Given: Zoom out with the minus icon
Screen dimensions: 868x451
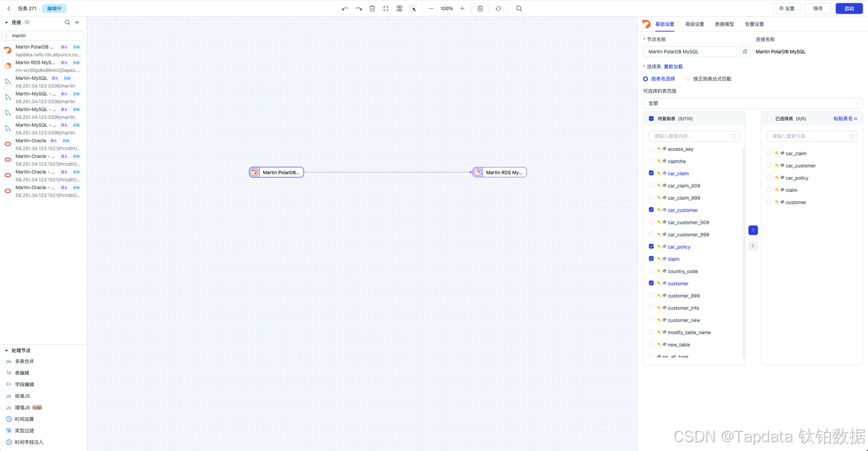Looking at the screenshot, I should click(x=431, y=9).
